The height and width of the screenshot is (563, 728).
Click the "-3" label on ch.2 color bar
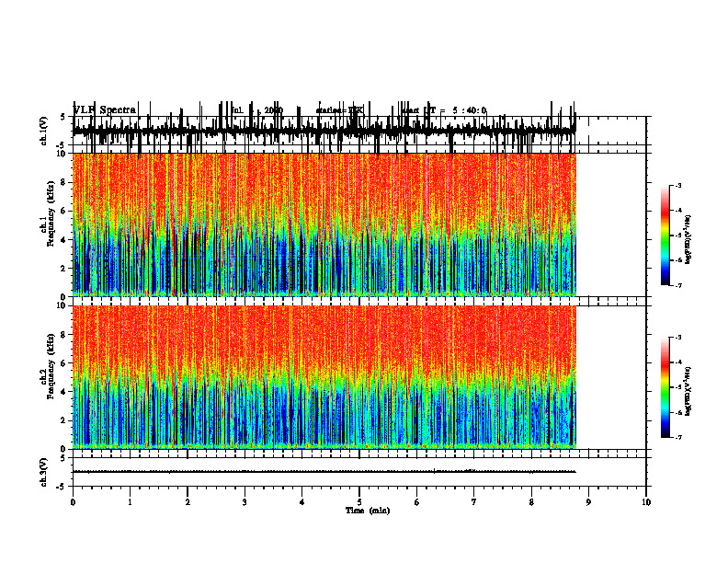pyautogui.click(x=677, y=338)
